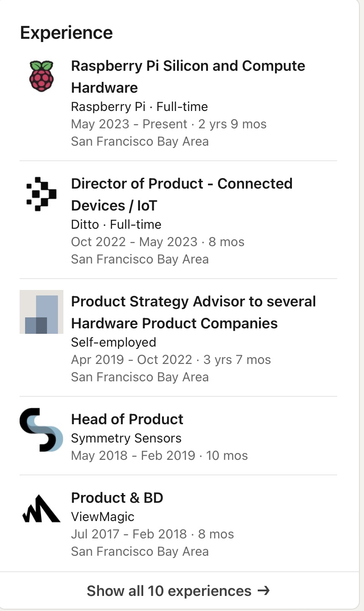This screenshot has height=611, width=364.
Task: Click the Raspberry Pi company logo
Action: click(x=42, y=76)
